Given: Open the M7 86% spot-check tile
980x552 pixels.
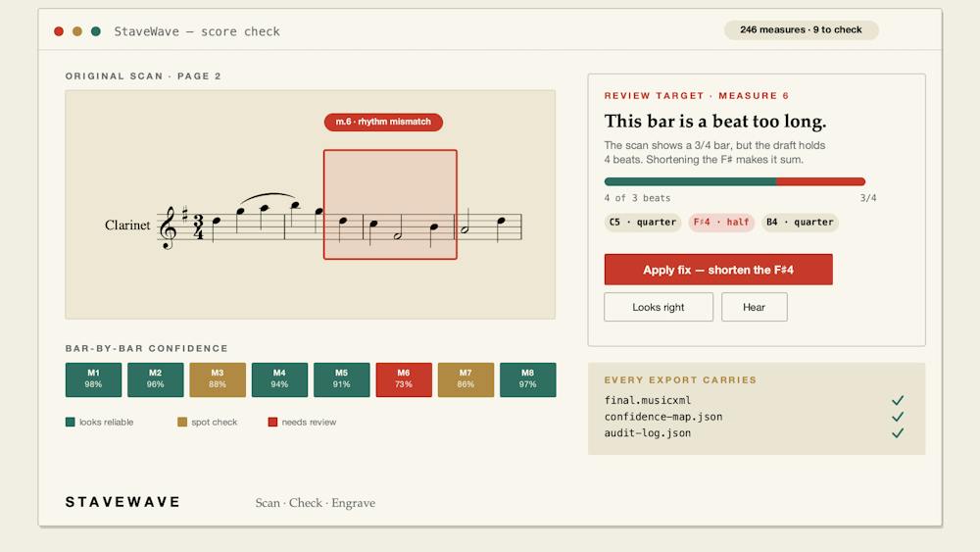Looking at the screenshot, I should click(x=465, y=379).
